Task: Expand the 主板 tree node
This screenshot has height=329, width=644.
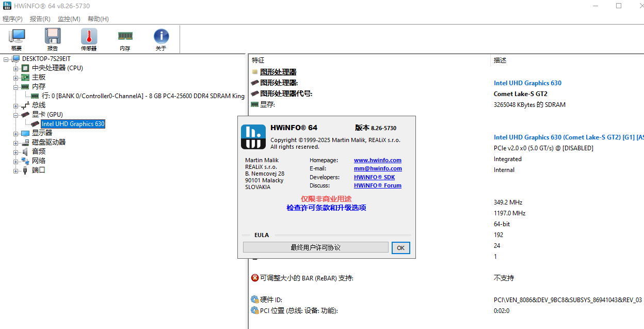Action: click(16, 77)
